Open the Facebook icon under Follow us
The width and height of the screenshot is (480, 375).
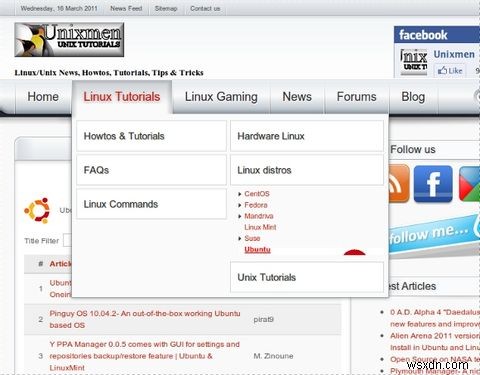click(433, 184)
